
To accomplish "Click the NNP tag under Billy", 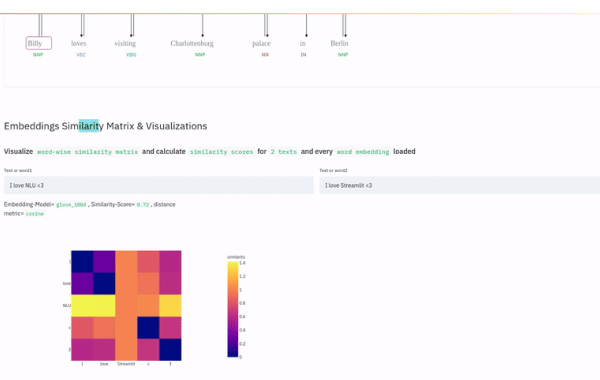I will 38,55.
